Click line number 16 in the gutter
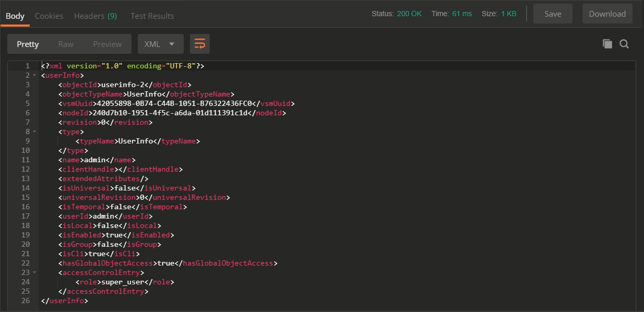 pos(26,207)
